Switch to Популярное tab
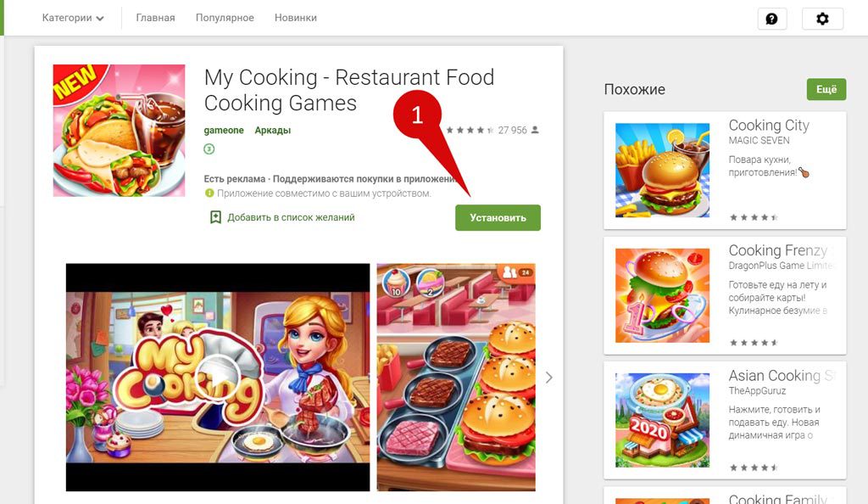868x504 pixels. [225, 18]
